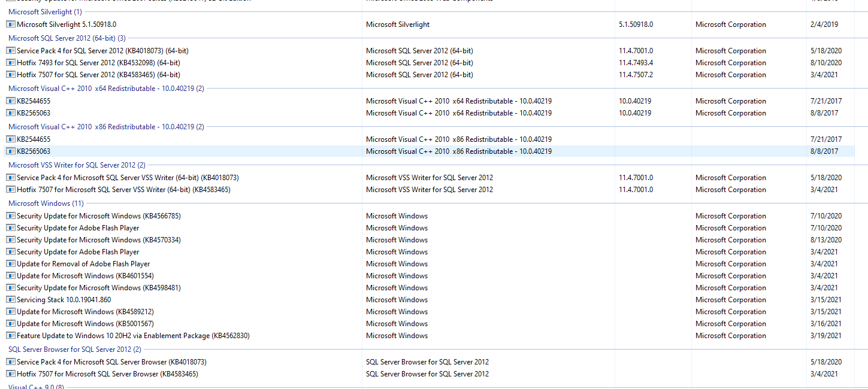Collapse the Microsoft SQL Server 2012 (64-bit) group

tap(66, 38)
